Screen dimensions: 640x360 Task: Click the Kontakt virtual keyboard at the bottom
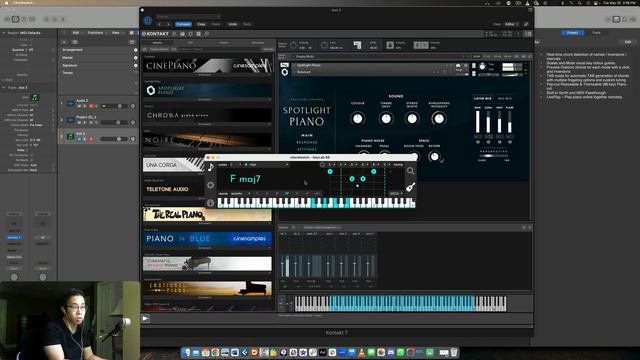coord(400,304)
